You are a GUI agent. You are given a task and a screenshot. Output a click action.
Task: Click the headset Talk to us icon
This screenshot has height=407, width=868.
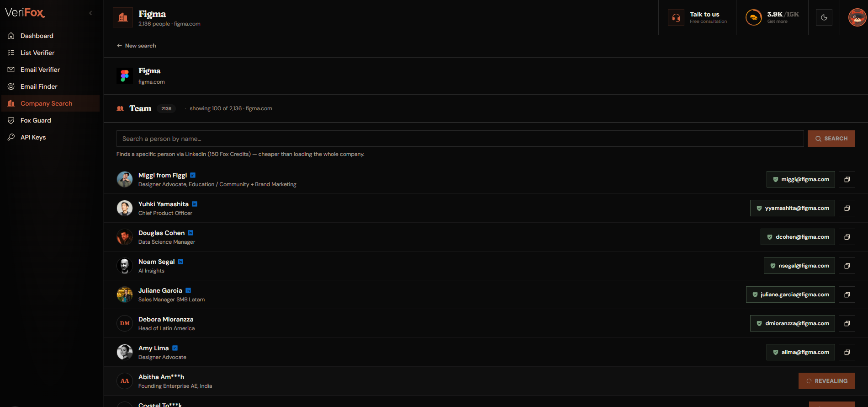coord(676,17)
